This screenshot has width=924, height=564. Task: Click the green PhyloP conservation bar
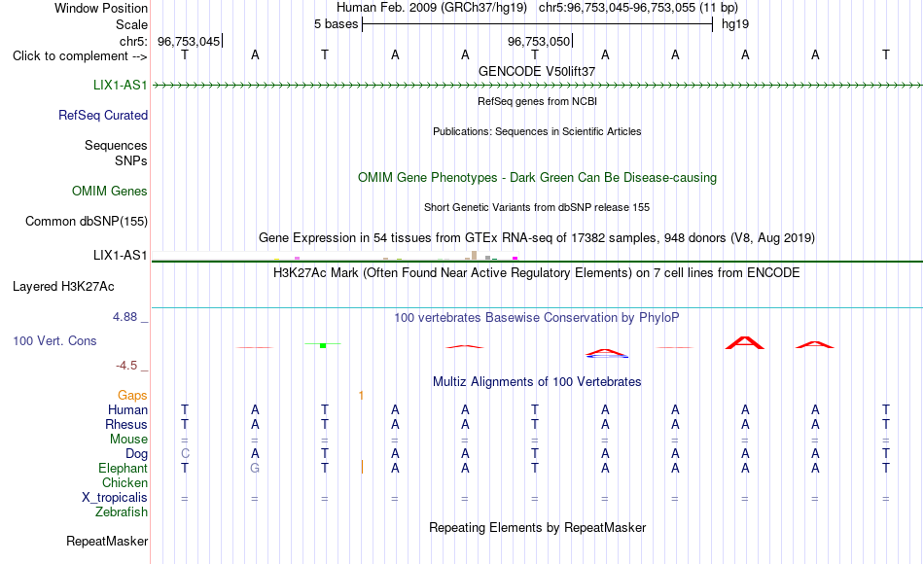pos(323,345)
